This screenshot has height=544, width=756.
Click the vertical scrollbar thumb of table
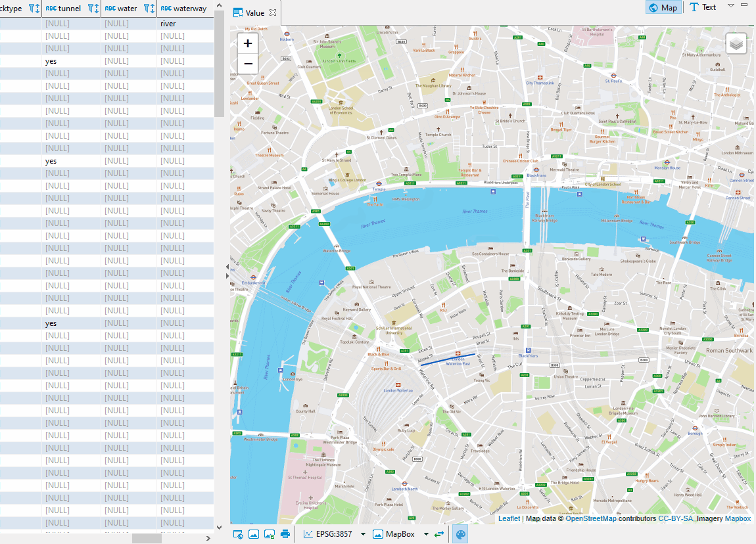(219, 63)
